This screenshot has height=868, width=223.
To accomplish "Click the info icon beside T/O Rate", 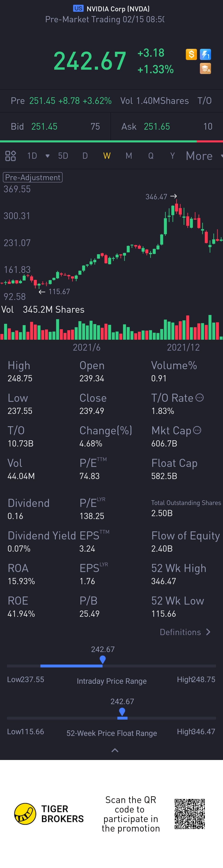I will click(200, 398).
